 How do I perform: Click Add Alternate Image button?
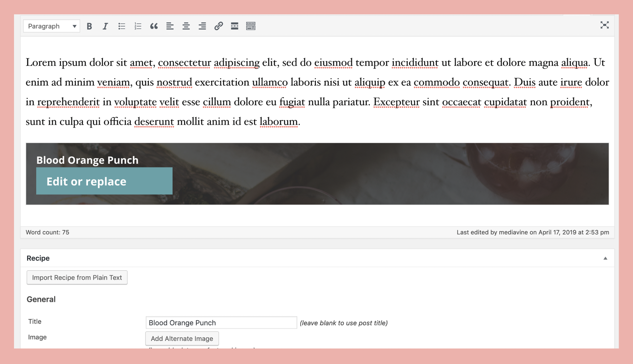pos(182,338)
